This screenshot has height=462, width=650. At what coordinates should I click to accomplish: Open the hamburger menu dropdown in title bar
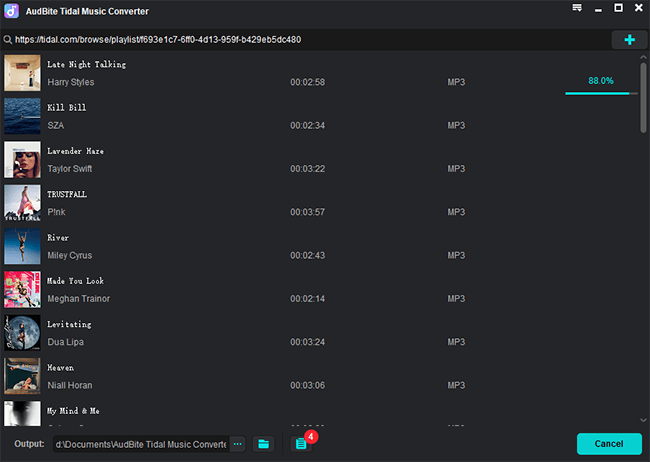click(577, 8)
